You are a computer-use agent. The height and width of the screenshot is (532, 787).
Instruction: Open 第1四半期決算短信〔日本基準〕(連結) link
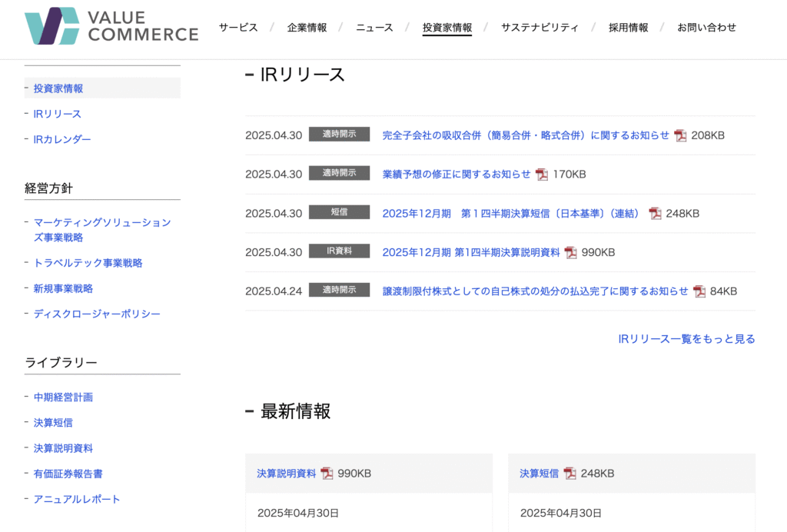pyautogui.click(x=511, y=213)
